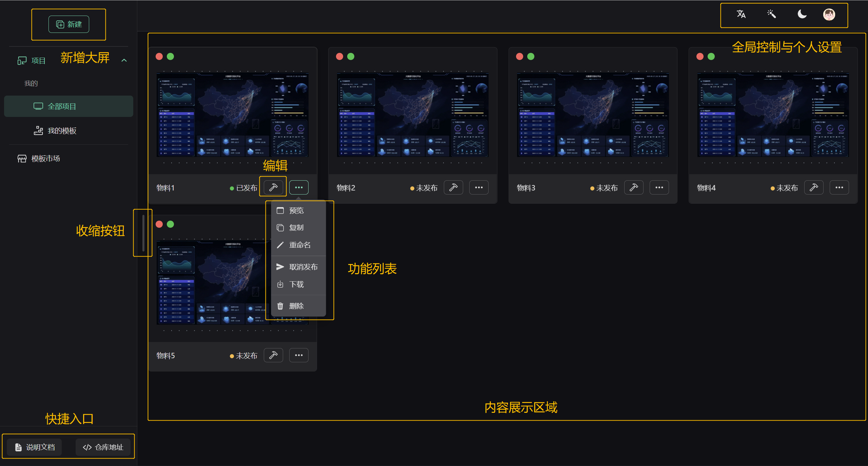
Task: Open hammer editor for 物料4
Action: tap(814, 187)
